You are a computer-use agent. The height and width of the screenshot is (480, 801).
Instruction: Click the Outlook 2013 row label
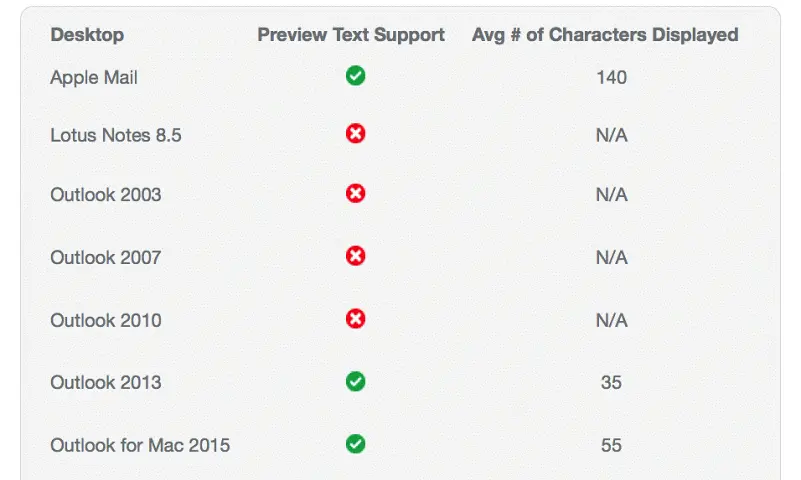106,382
